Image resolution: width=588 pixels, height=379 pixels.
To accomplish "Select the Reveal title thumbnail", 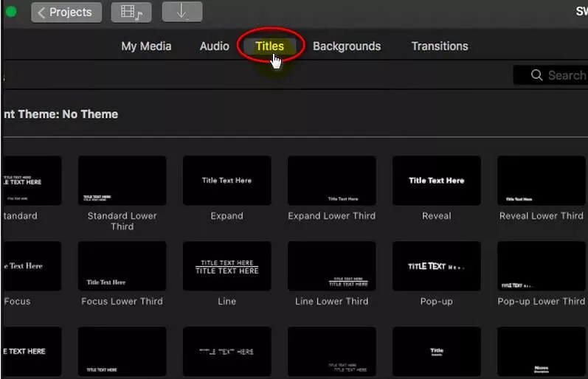I will [437, 181].
